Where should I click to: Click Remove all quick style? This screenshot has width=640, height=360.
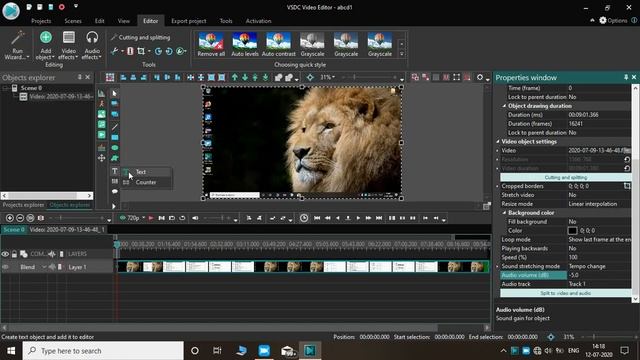click(x=211, y=44)
